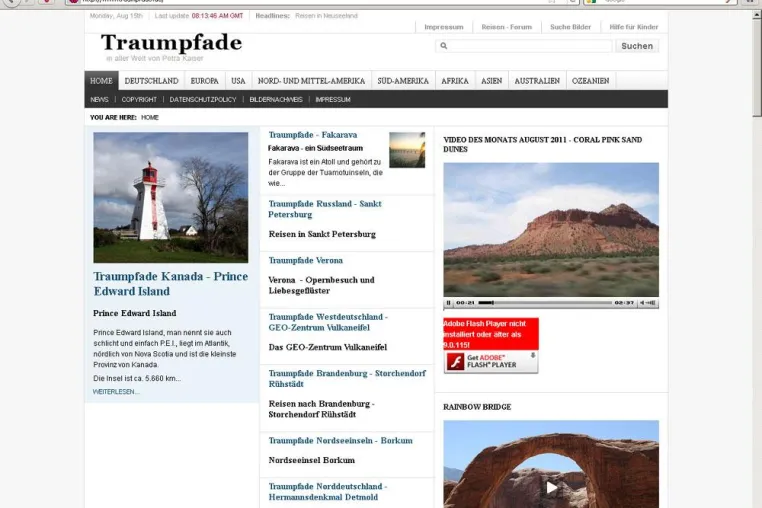Click the page vertical scrollbar thumb

click(x=757, y=68)
